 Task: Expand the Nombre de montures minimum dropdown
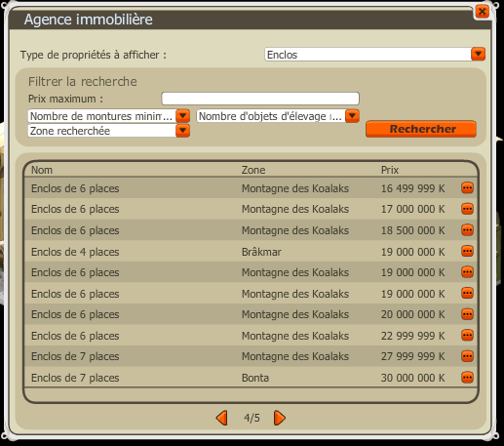182,116
